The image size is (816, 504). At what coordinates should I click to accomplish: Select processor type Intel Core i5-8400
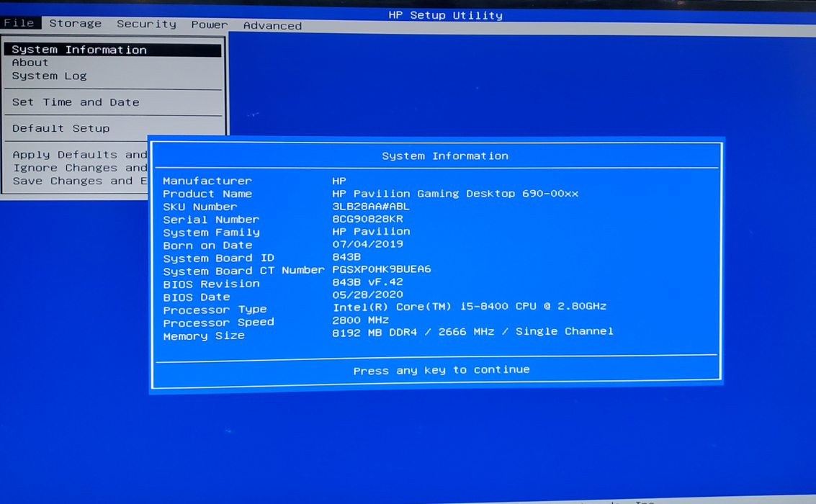470,307
